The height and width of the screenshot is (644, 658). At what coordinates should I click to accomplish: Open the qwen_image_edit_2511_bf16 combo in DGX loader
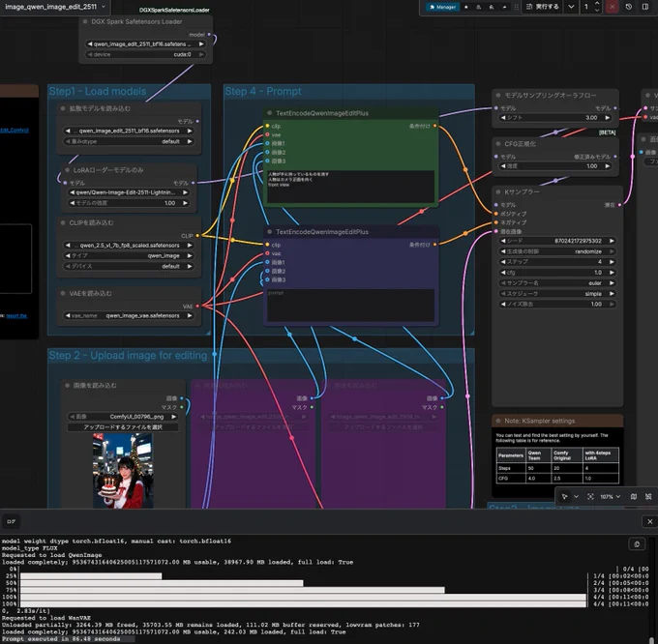point(145,44)
